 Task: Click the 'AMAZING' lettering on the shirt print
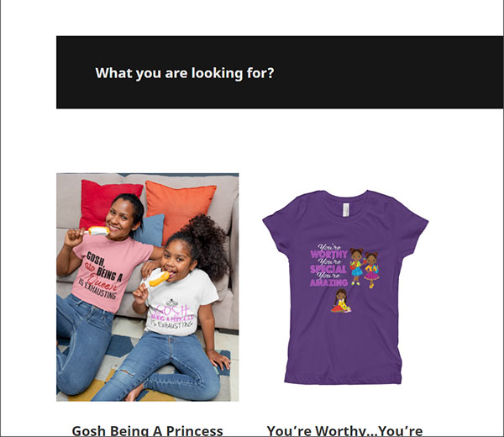(328, 282)
